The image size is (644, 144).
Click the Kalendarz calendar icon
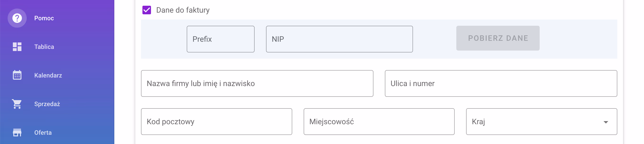(x=17, y=75)
